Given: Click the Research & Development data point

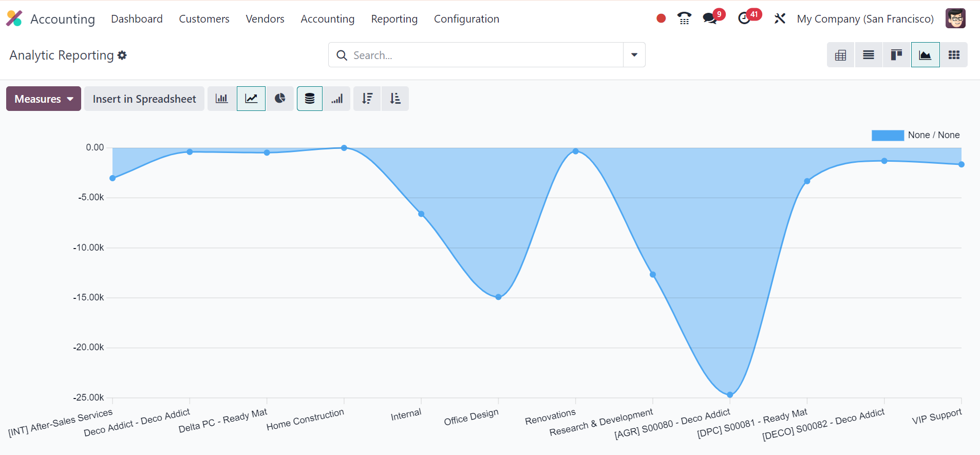Looking at the screenshot, I should click(653, 274).
